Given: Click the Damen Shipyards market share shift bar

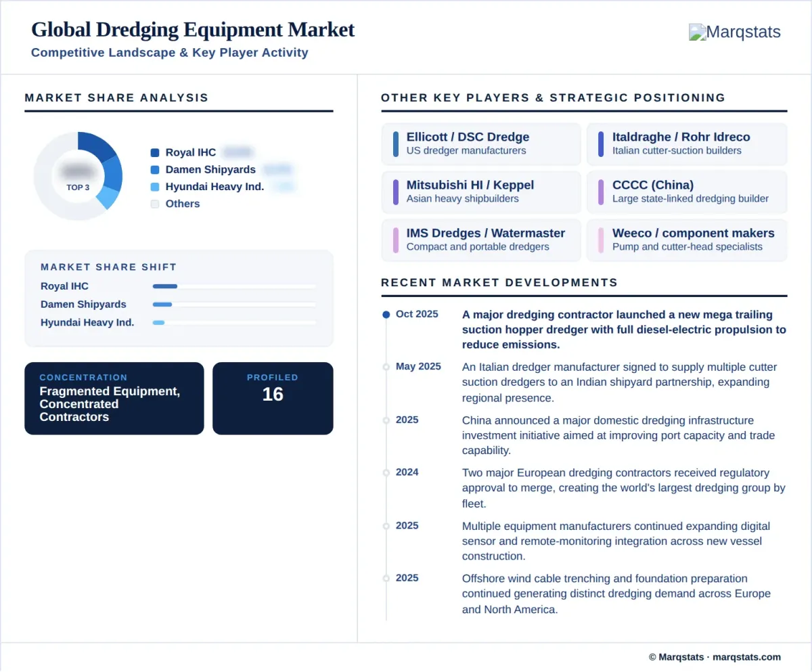Looking at the screenshot, I should 234,305.
